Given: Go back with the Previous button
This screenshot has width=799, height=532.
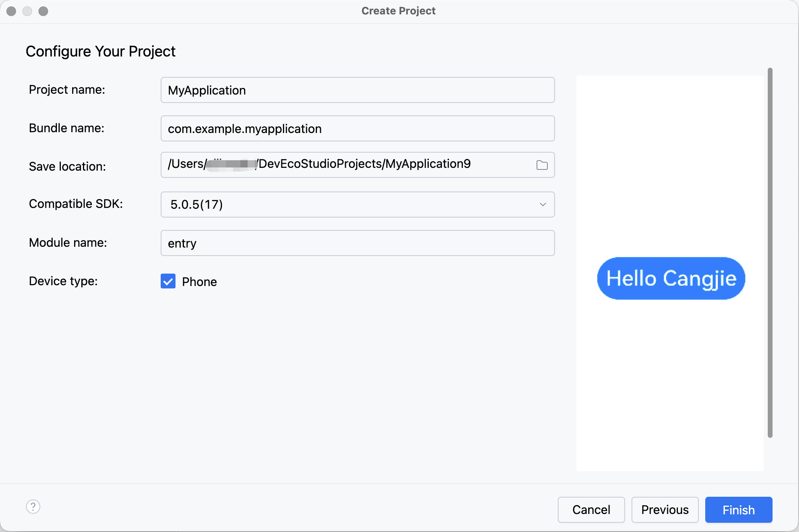Looking at the screenshot, I should (665, 510).
